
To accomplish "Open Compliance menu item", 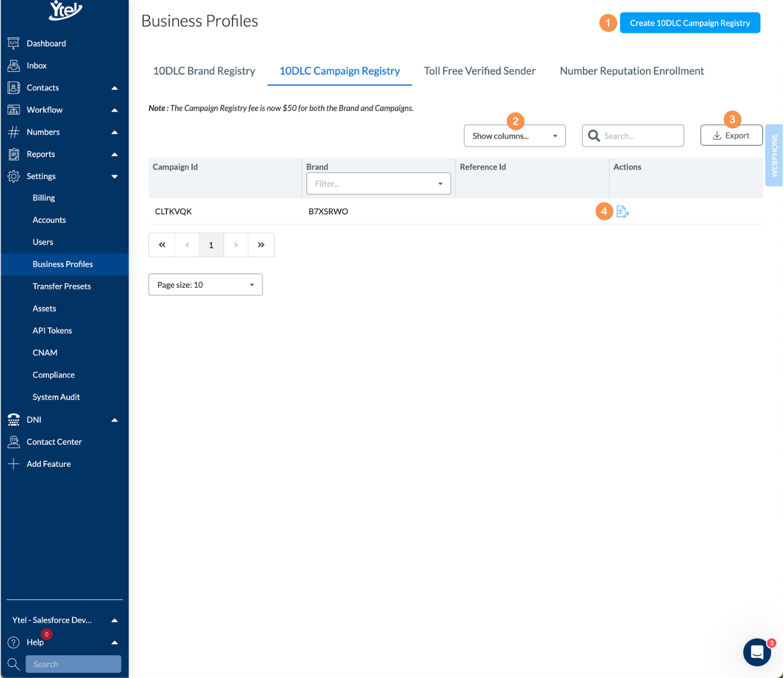I will click(54, 375).
